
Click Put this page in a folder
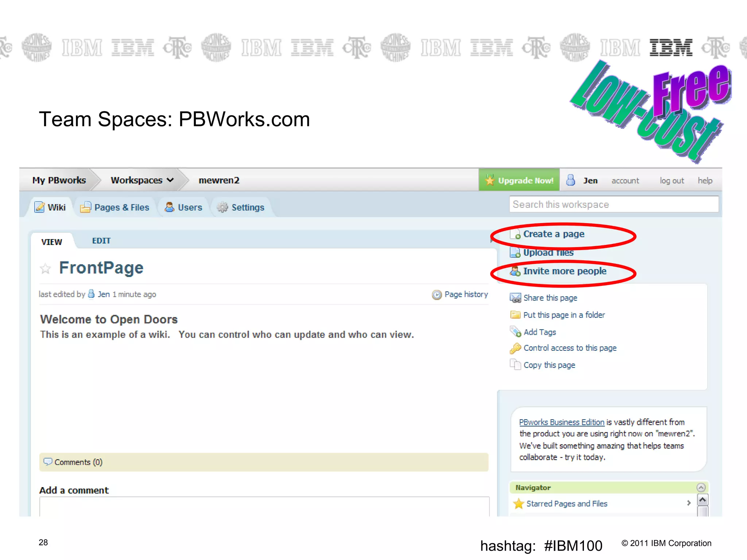pyautogui.click(x=564, y=315)
